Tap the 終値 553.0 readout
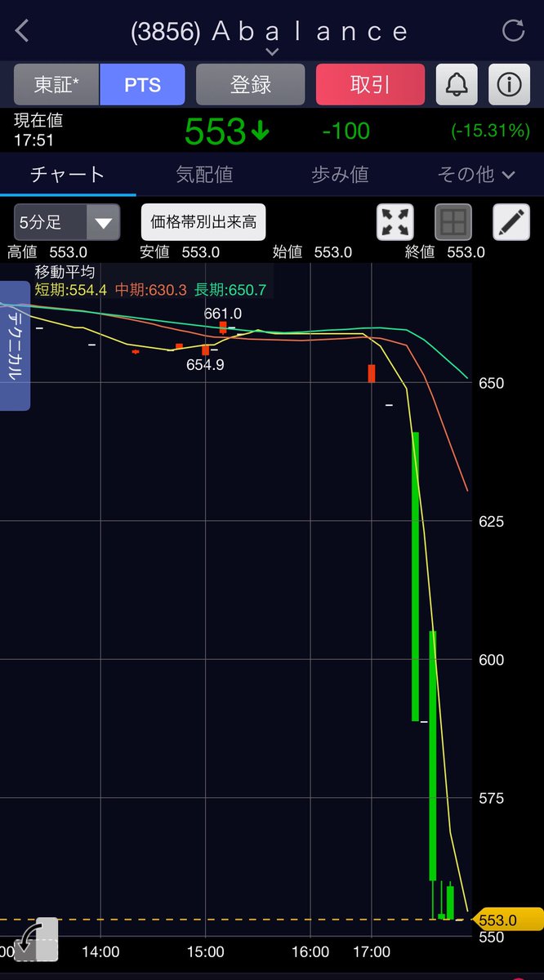 pyautogui.click(x=445, y=252)
